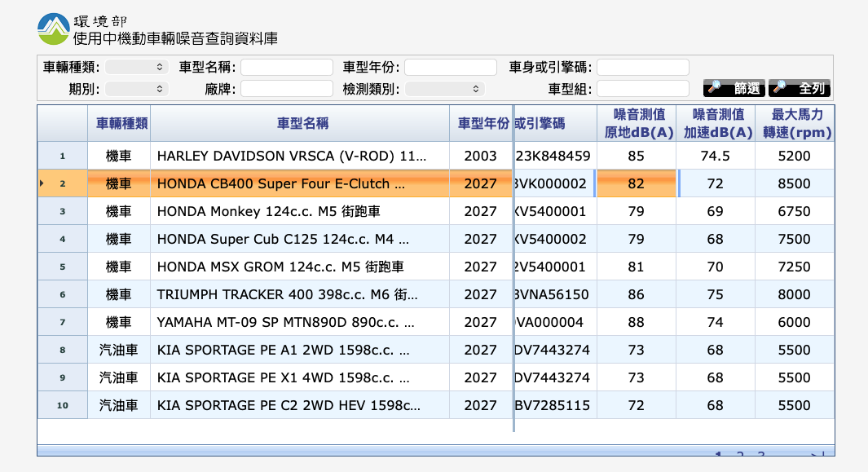Click KIA SPORTAGE PE X1 4WD cell
The image size is (868, 472).
coord(300,377)
